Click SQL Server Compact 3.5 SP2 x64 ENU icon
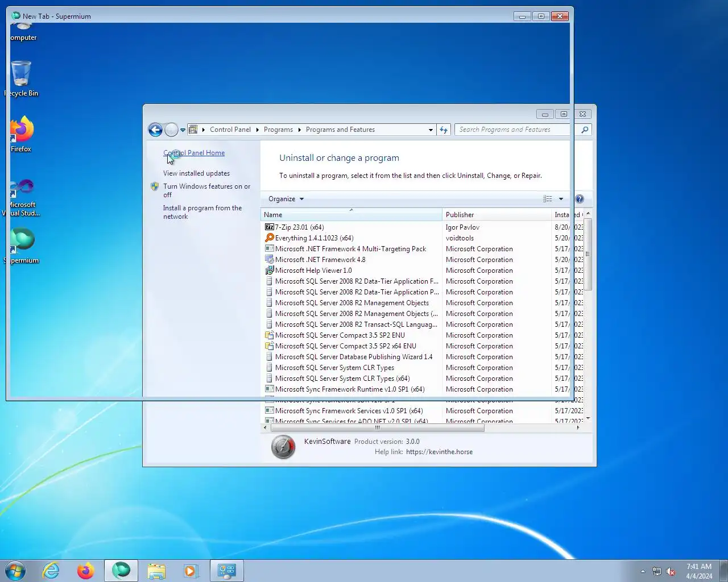 pyautogui.click(x=270, y=346)
